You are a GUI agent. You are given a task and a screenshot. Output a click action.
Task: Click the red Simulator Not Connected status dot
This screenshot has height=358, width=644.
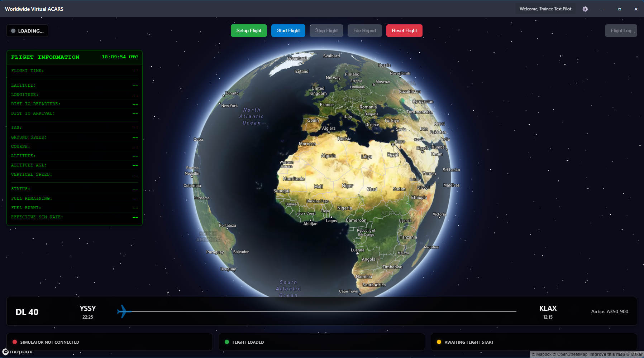(15, 342)
